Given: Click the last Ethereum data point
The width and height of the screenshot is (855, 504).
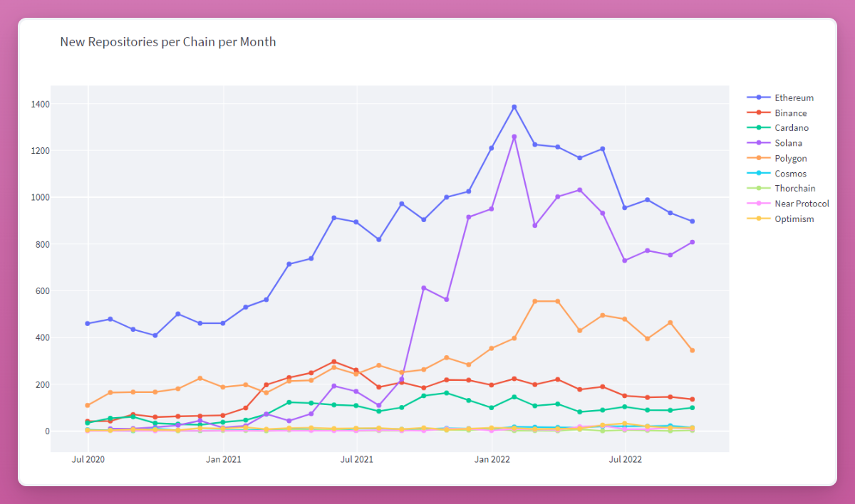Looking at the screenshot, I should click(x=692, y=221).
